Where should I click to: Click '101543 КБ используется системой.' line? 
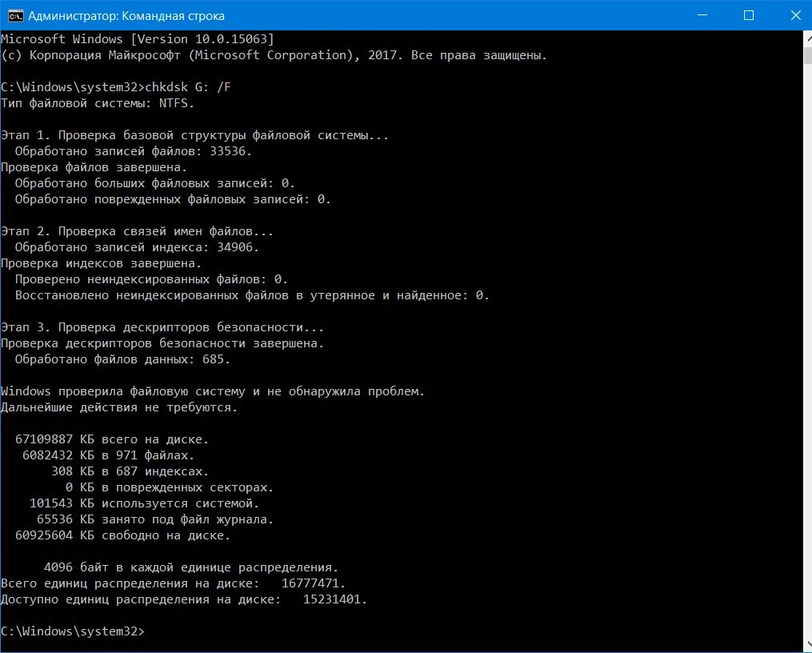coord(144,503)
